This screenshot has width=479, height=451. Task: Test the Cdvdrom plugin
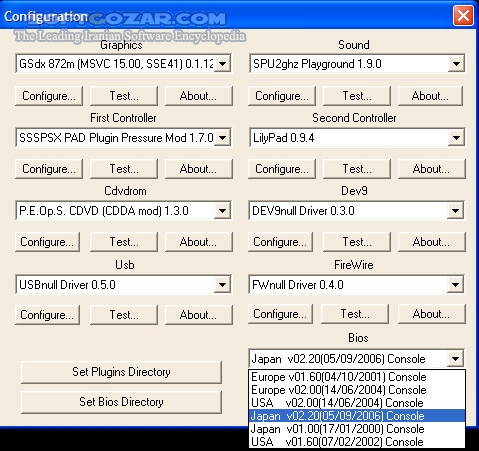(x=124, y=242)
